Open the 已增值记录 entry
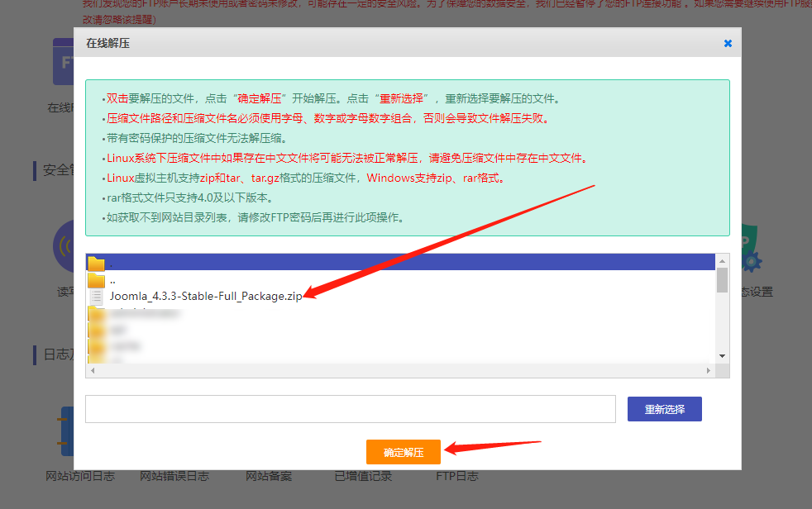This screenshot has width=812, height=509. (363, 476)
